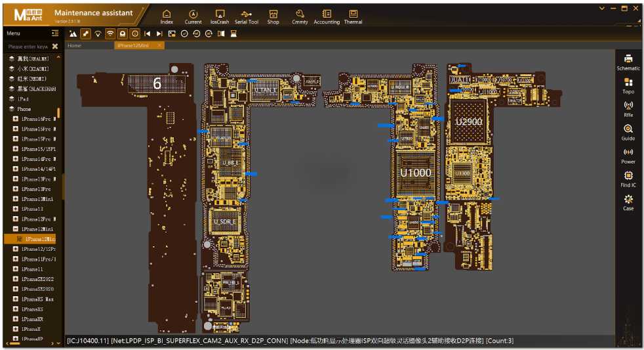Select chip U1000 on the board
Screen dimensions: 644x350
pos(416,173)
